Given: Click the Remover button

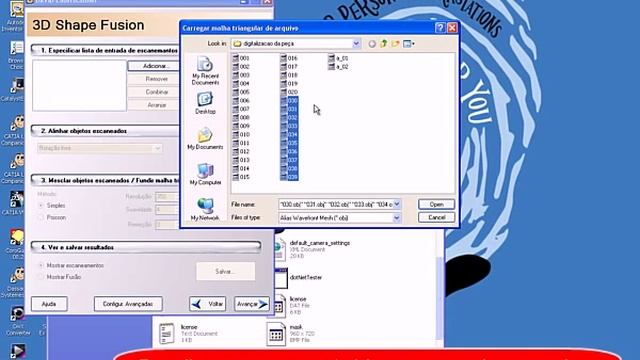Looking at the screenshot, I should [x=154, y=79].
